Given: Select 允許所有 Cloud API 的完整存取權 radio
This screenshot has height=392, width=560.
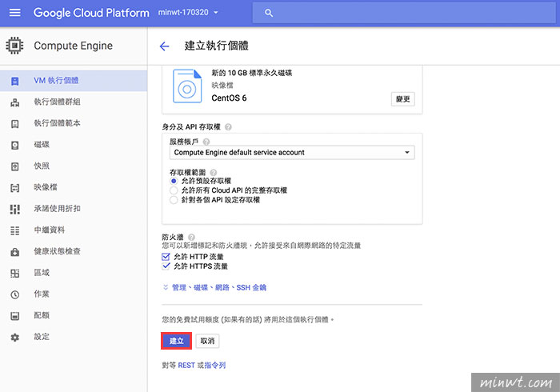Looking at the screenshot, I should [x=174, y=190].
